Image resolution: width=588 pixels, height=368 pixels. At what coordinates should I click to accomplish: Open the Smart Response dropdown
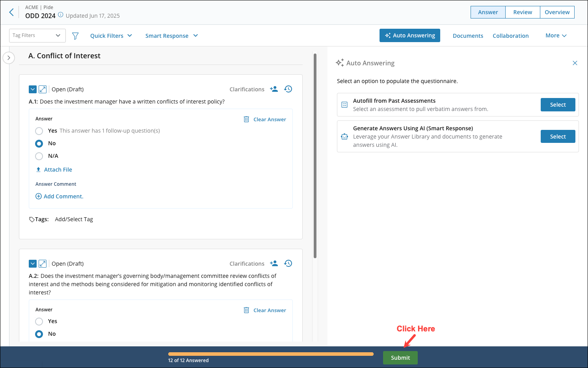click(x=171, y=35)
